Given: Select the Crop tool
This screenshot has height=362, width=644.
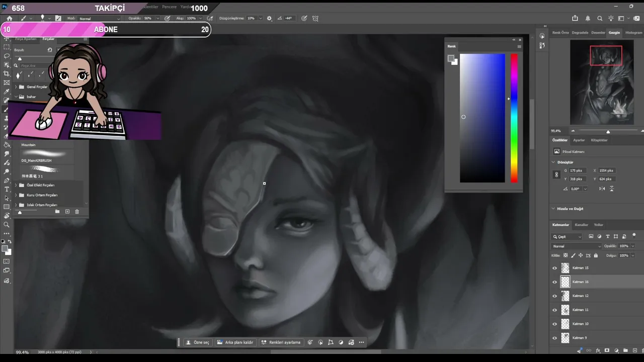Looking at the screenshot, I should [x=7, y=73].
